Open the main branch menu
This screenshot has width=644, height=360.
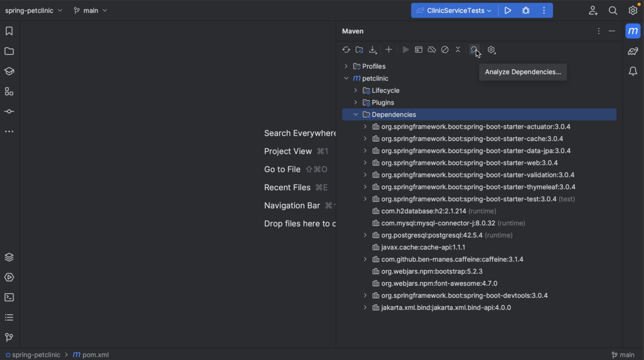click(x=90, y=10)
